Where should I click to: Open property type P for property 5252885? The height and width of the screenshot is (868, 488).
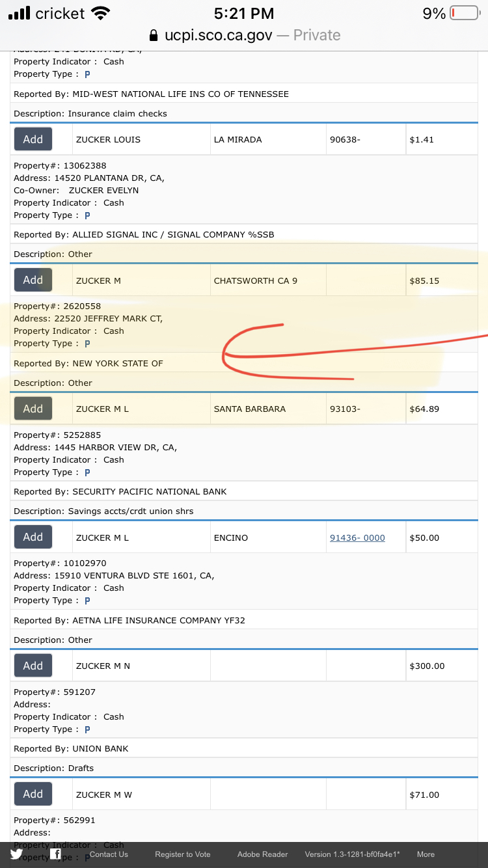[x=87, y=472]
